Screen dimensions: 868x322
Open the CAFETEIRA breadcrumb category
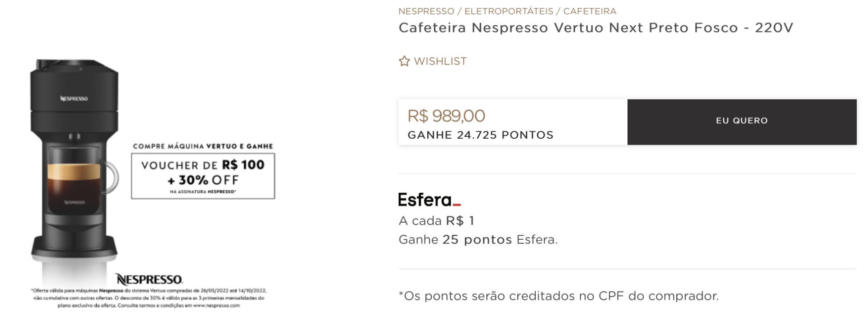(590, 11)
